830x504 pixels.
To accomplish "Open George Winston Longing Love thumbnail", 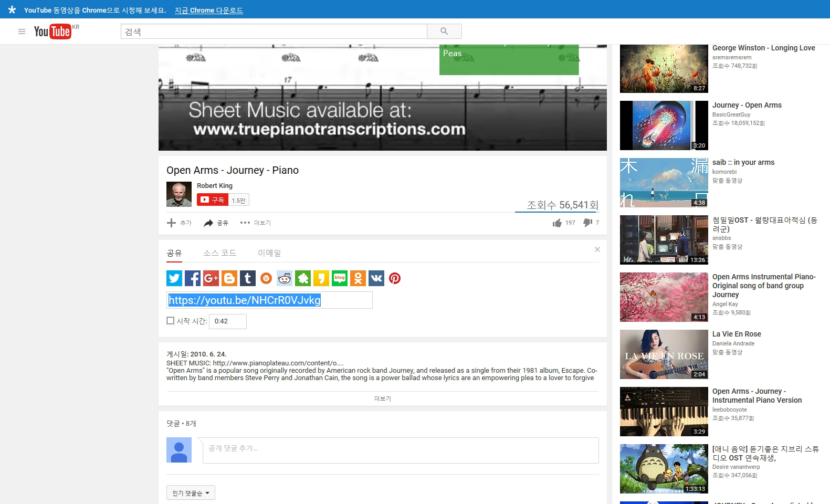I will pyautogui.click(x=664, y=69).
